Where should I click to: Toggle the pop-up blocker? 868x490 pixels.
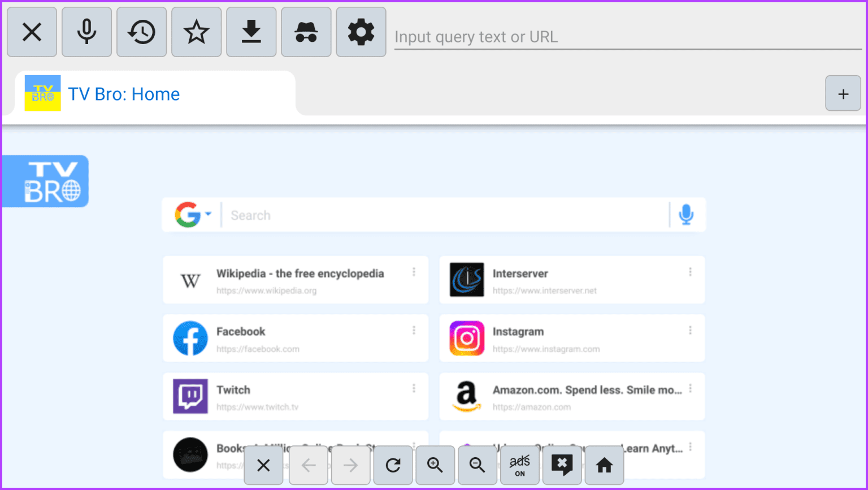(561, 465)
